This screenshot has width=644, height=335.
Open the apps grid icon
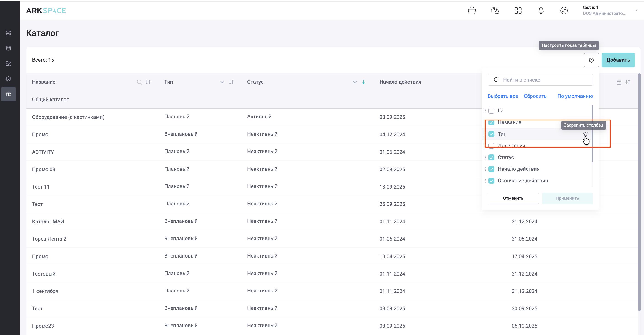click(518, 11)
